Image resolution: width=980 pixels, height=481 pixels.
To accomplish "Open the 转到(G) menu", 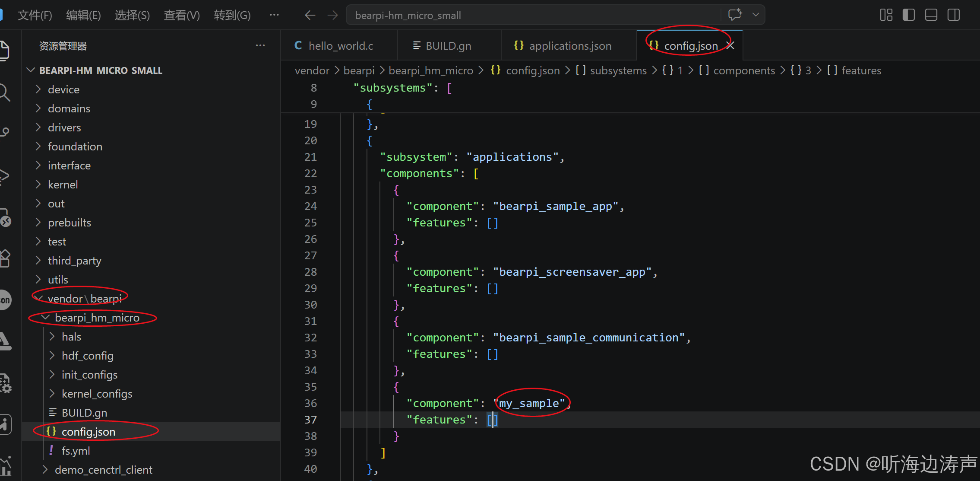I will click(x=232, y=16).
